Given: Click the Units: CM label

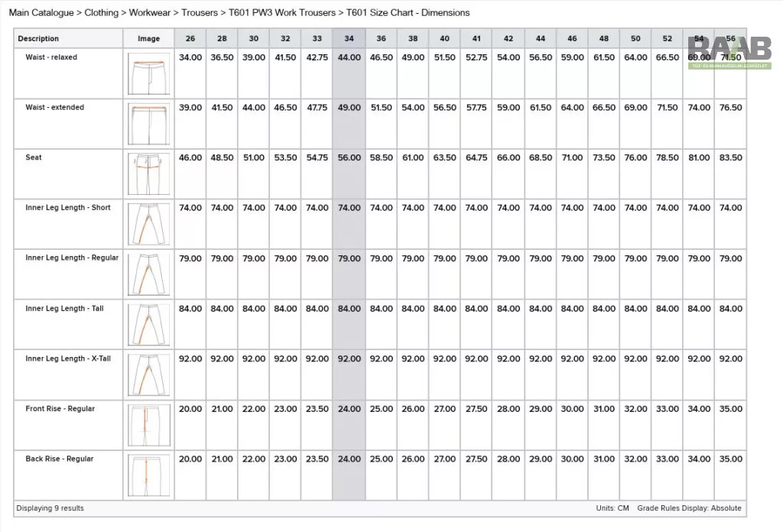Looking at the screenshot, I should tap(612, 508).
